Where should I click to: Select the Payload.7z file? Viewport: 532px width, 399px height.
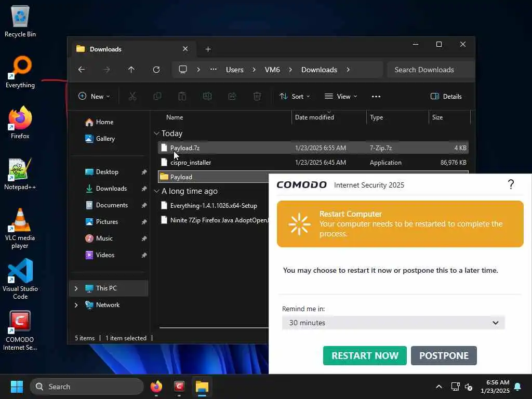click(x=313, y=148)
